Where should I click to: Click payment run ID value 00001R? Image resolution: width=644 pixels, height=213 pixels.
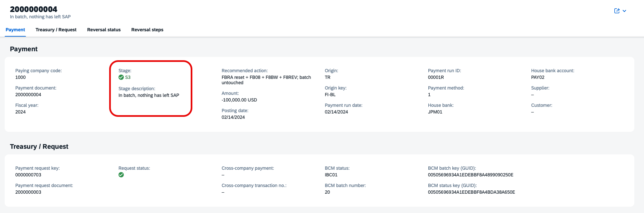point(436,77)
